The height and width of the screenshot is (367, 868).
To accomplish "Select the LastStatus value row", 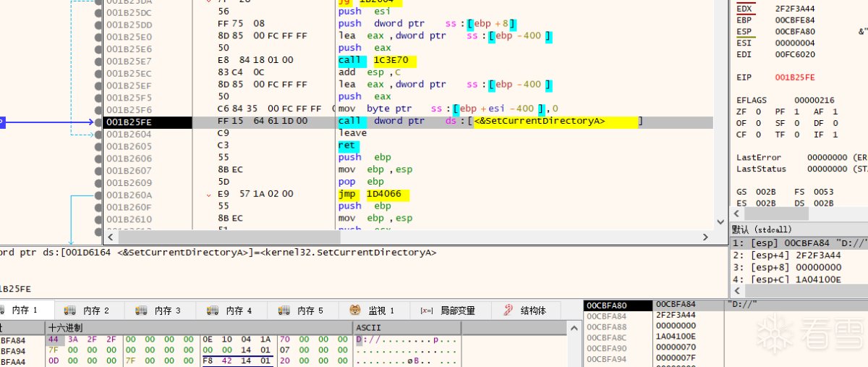I will (801, 169).
